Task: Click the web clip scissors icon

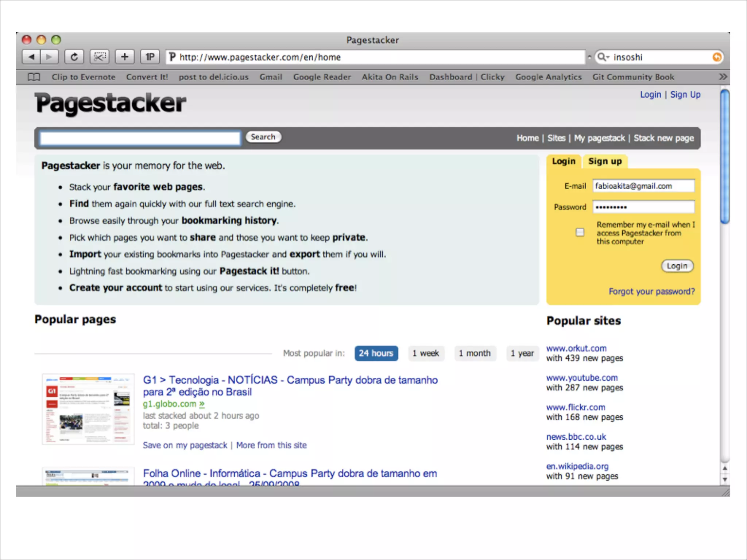Action: click(x=100, y=57)
